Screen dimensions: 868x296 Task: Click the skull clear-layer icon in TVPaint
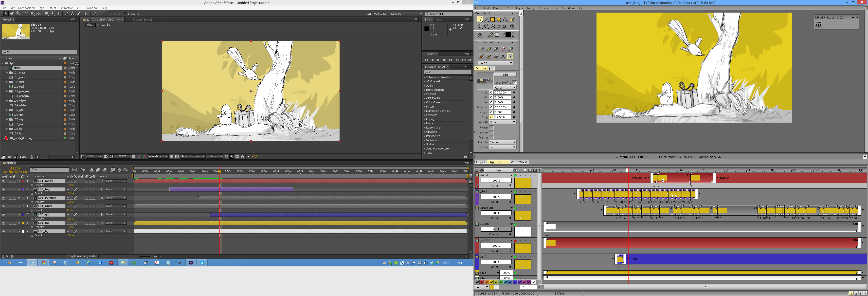480,35
